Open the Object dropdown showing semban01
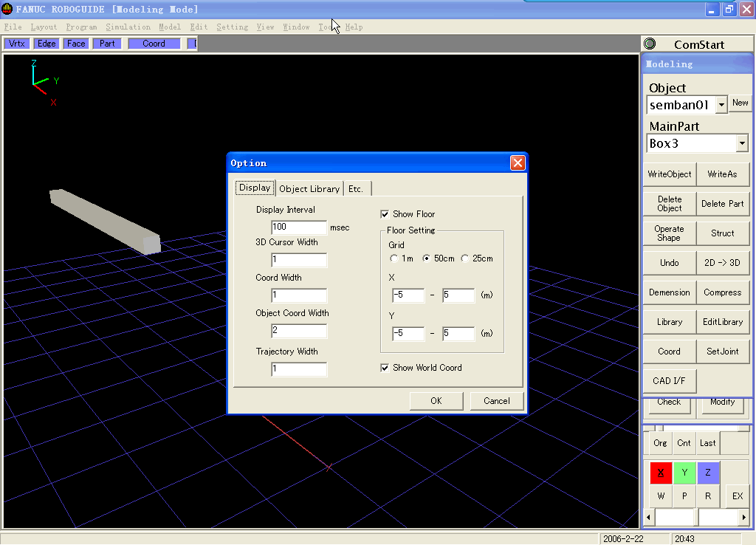The image size is (756, 545). point(721,105)
